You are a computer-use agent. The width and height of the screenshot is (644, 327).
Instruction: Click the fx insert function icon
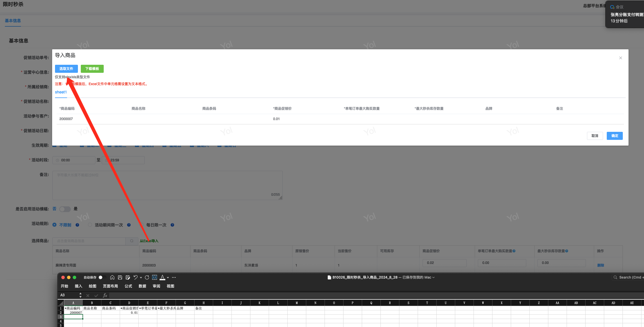click(105, 295)
